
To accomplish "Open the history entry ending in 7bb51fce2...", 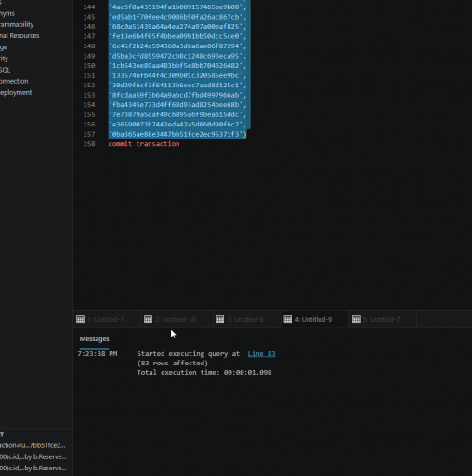I will pos(33,445).
